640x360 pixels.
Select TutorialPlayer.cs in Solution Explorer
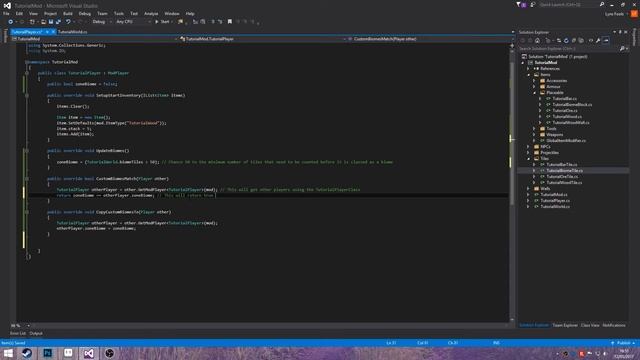click(555, 201)
